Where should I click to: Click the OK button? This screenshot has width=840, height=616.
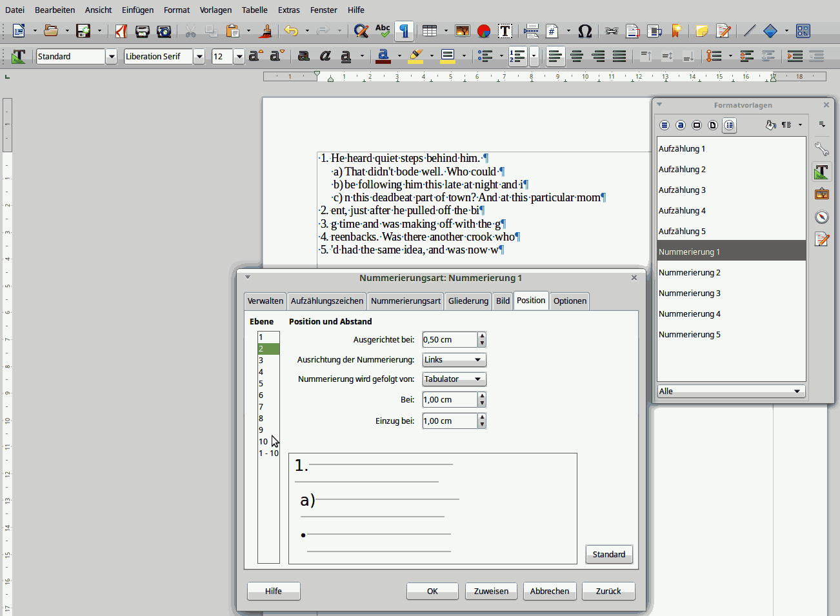pos(432,591)
